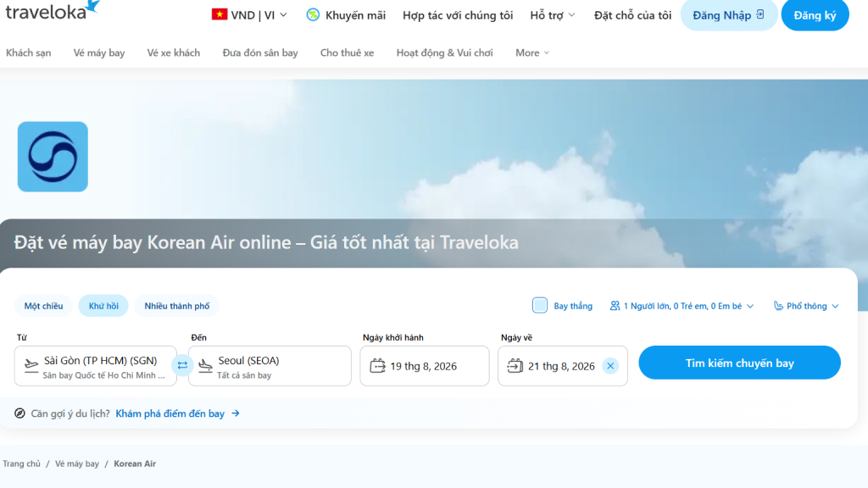Clear the return date 21 thg 8
This screenshot has width=868, height=488.
pyautogui.click(x=610, y=366)
